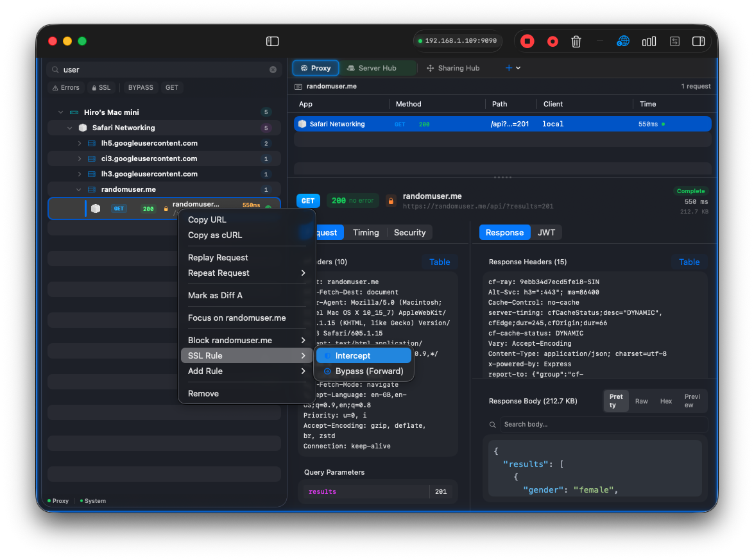Select Copy as cURL from context menu

pos(215,235)
